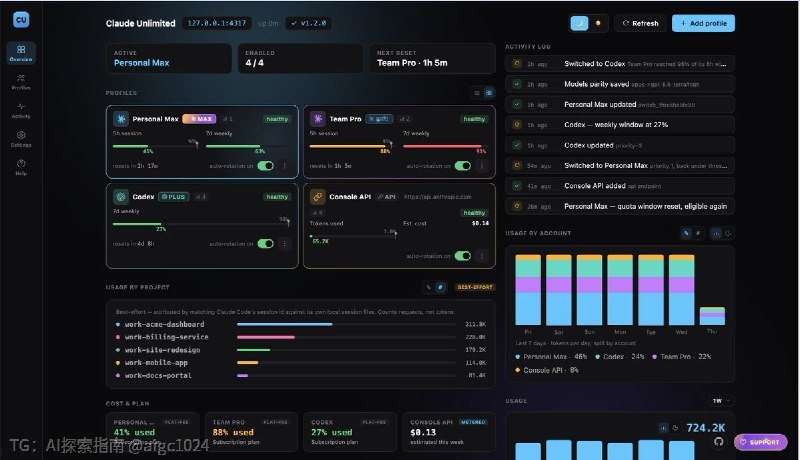The height and width of the screenshot is (460, 800).
Task: Click the Active Personal Max summary card
Action: (x=168, y=58)
